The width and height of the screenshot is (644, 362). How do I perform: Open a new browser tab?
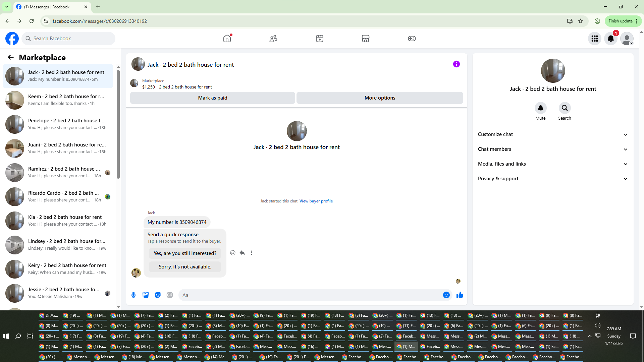coord(98,7)
